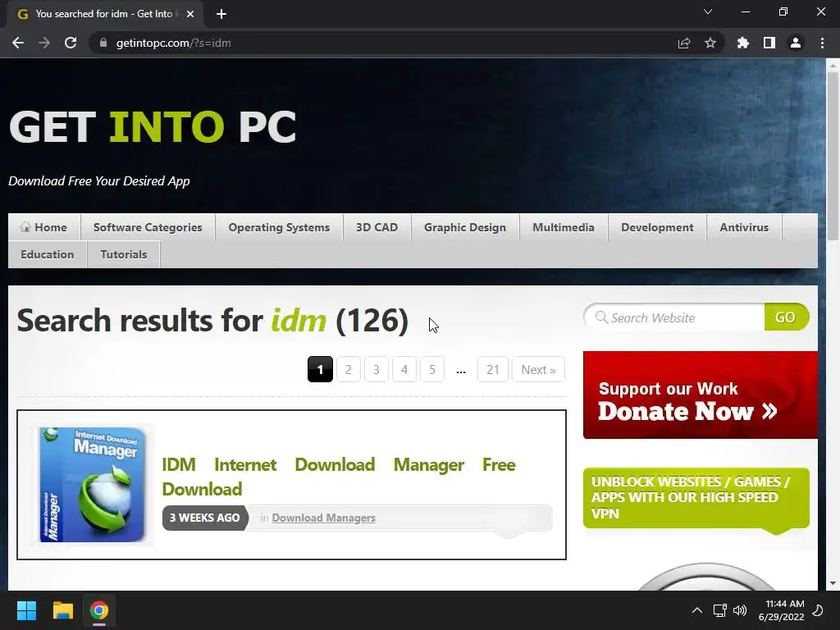840x630 pixels.
Task: Open the Multimedia menu
Action: point(564,227)
